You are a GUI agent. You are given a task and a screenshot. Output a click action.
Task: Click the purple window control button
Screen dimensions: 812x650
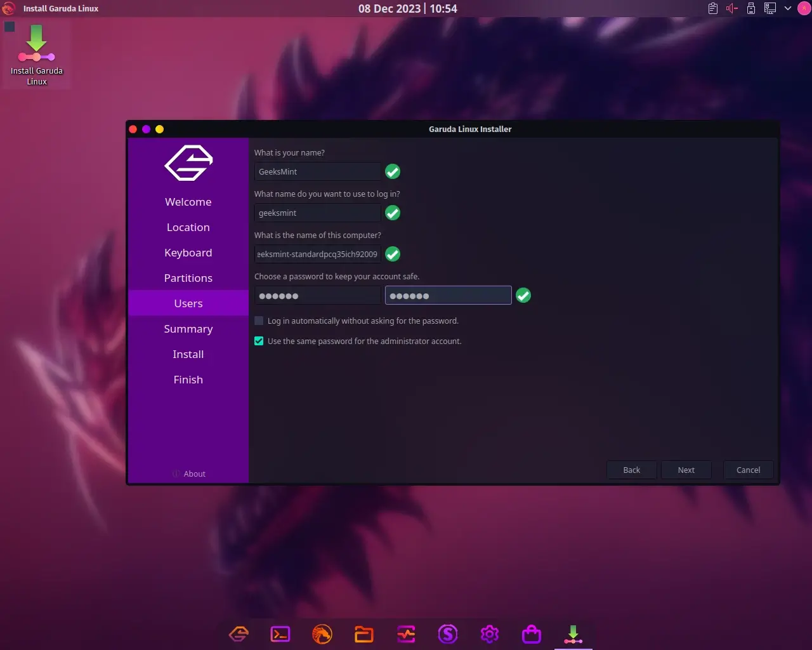[x=147, y=129]
